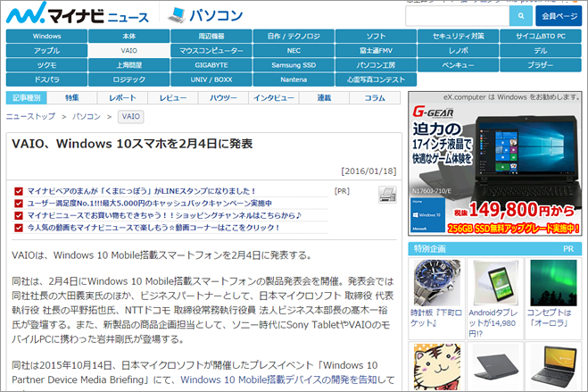Screen dimensions: 588x392
Task: Open the yellow-screen laptop thumbnail
Action: pos(553,366)
